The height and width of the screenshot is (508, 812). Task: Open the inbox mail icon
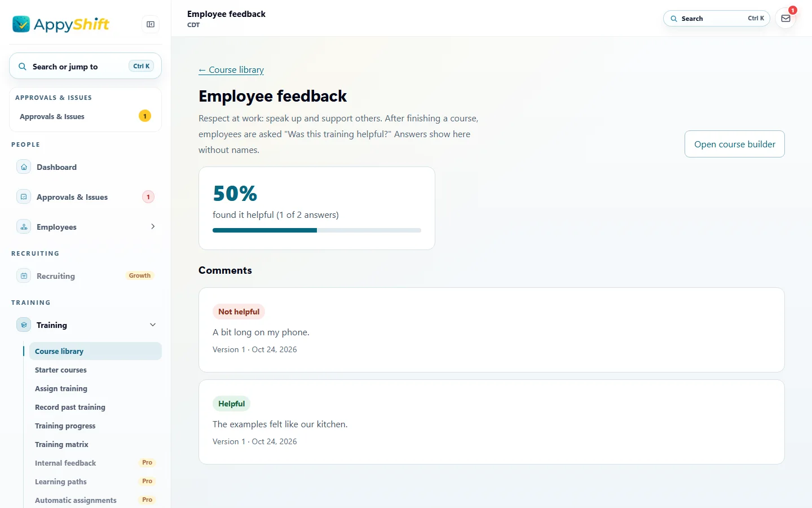pos(785,19)
